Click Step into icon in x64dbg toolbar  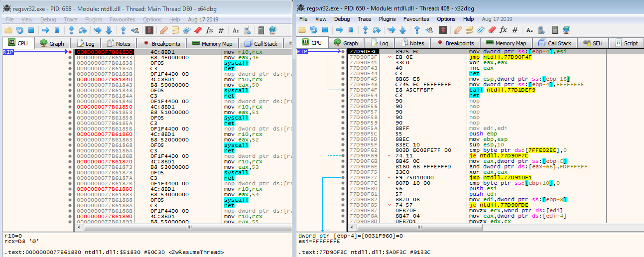point(71,30)
